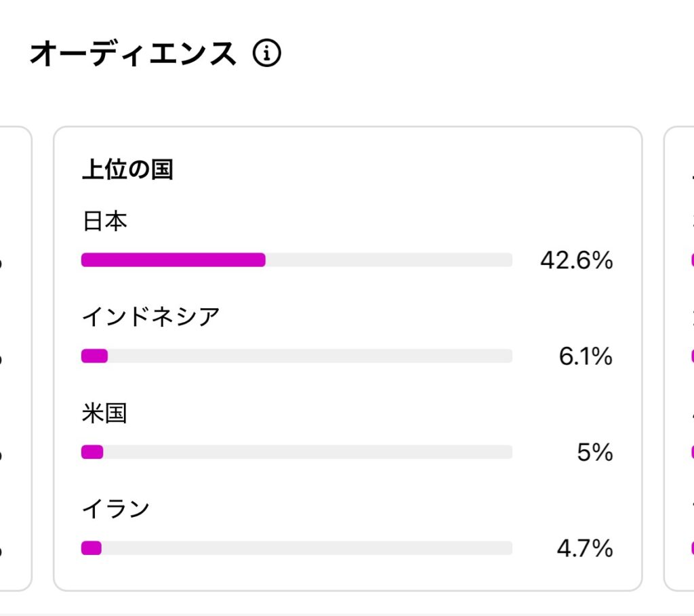The width and height of the screenshot is (694, 616).
Task: Select the オーディエンス section heading
Action: (133, 53)
